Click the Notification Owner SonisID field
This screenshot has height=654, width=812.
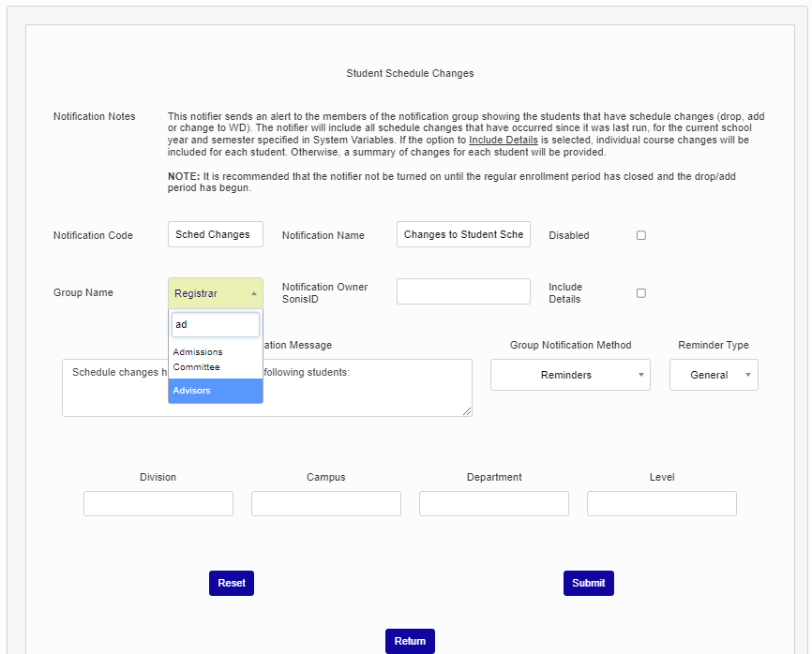point(463,291)
